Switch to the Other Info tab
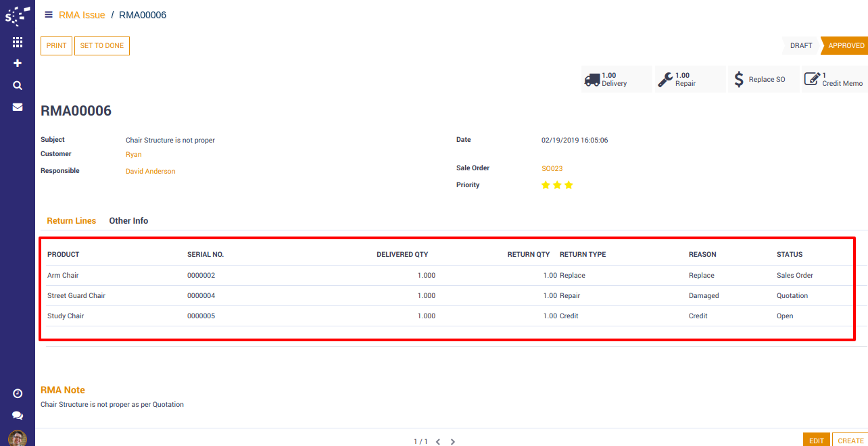The image size is (868, 446). pyautogui.click(x=128, y=221)
